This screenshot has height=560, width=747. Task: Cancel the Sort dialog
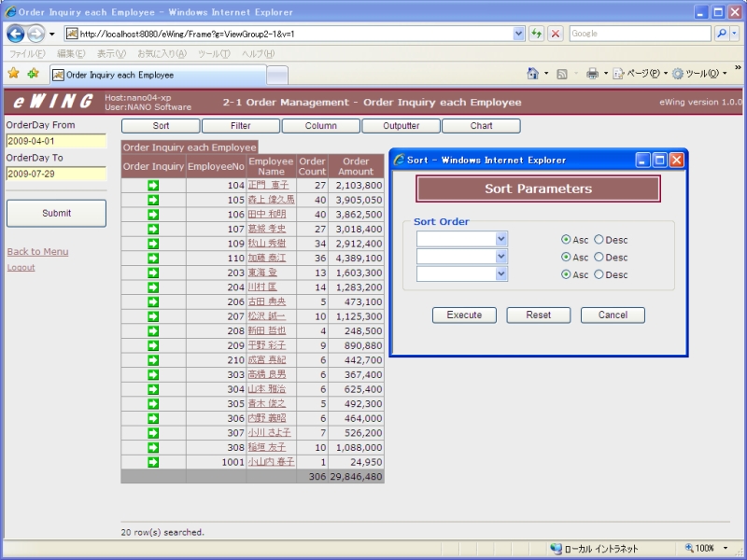[613, 315]
